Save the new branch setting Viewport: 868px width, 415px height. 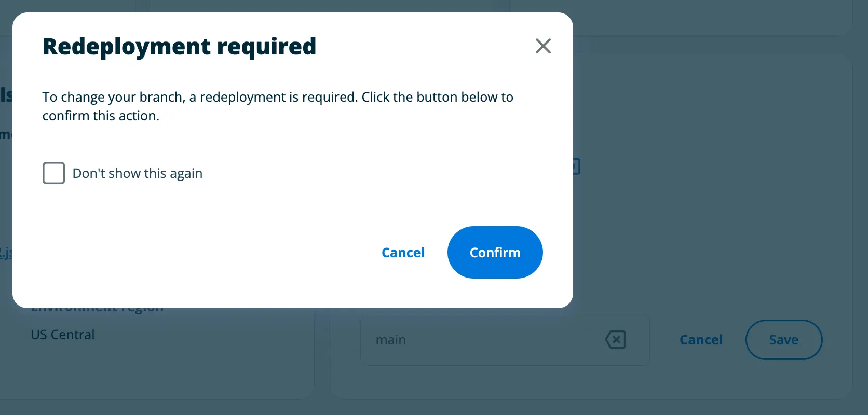784,340
